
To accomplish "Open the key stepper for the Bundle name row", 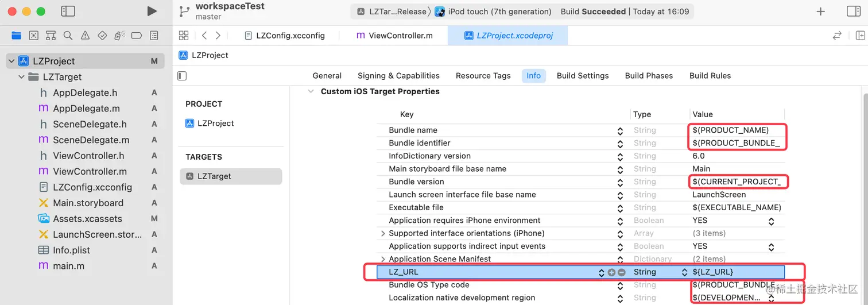I will [x=620, y=131].
